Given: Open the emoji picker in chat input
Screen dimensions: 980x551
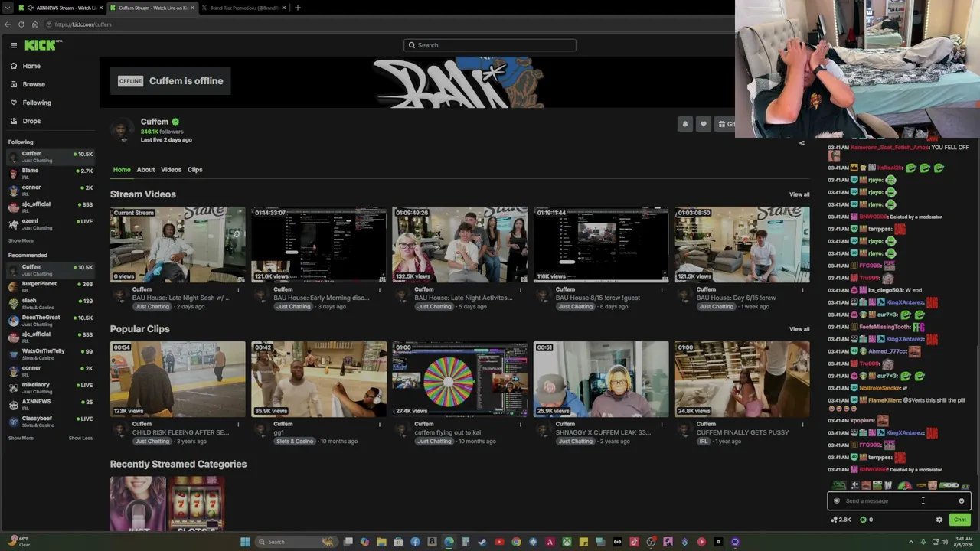Looking at the screenshot, I should tap(962, 501).
